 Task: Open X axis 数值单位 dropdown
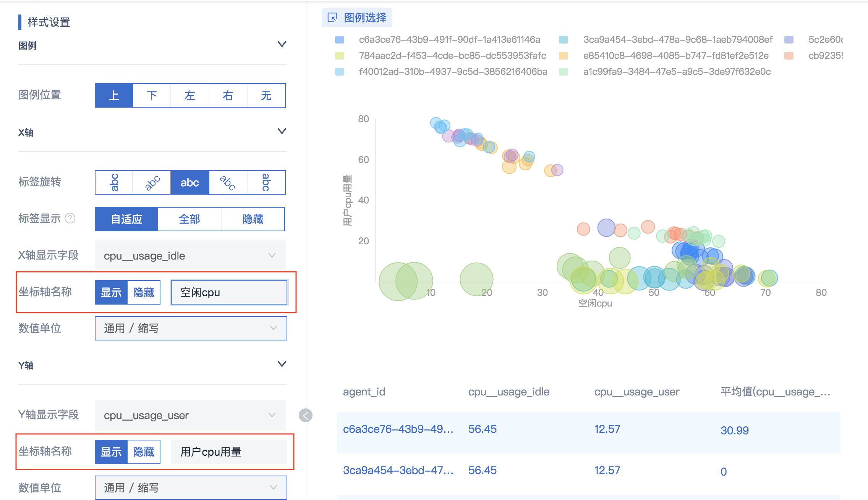pos(191,328)
